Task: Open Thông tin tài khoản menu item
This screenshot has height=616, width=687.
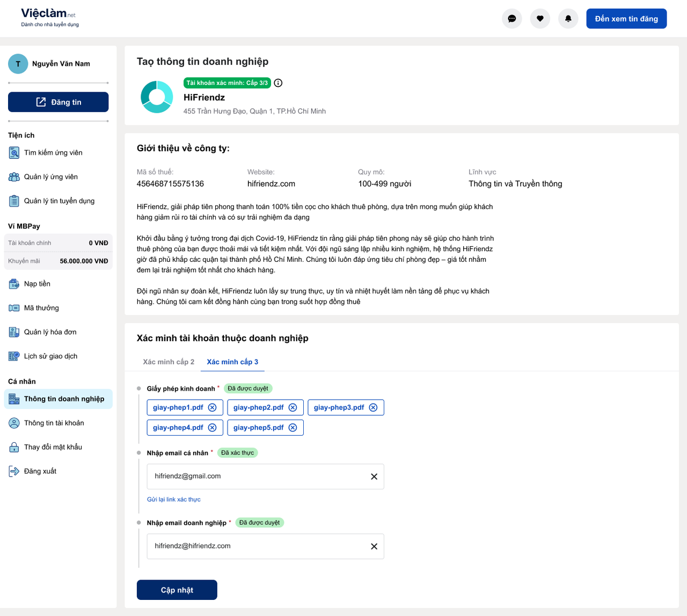Action: (58, 423)
